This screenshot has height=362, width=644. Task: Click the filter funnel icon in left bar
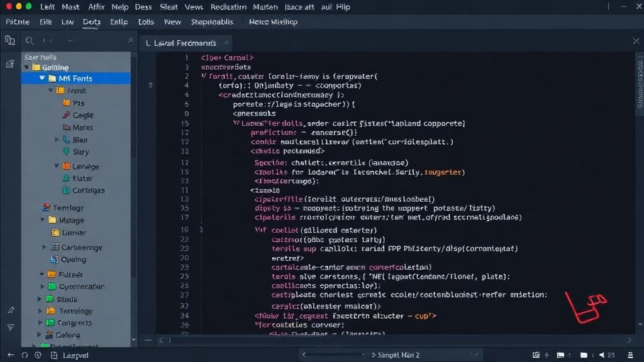10,327
